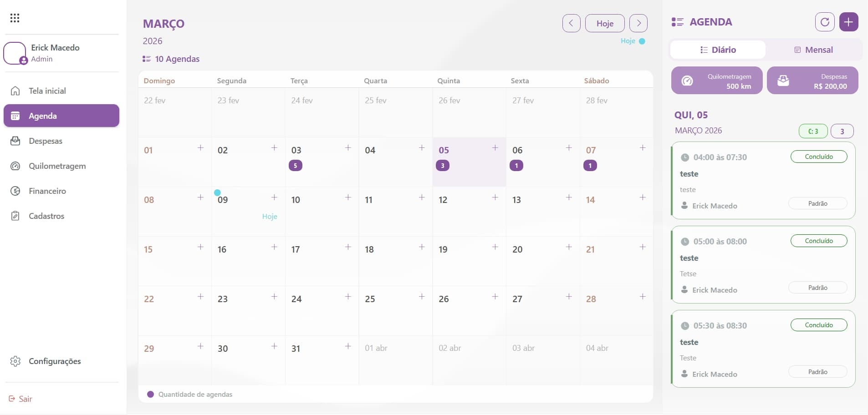Viewport: 868px width, 415px height.
Task: Switch to the Mensal tab
Action: click(x=813, y=50)
